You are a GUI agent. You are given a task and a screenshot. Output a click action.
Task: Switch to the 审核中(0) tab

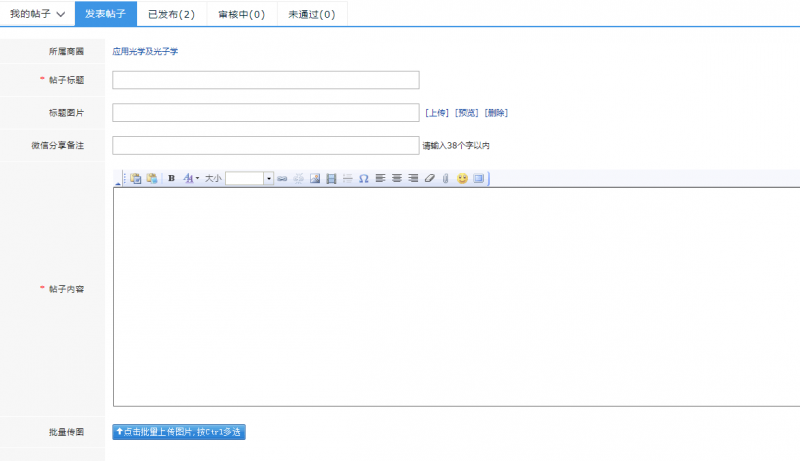point(241,14)
